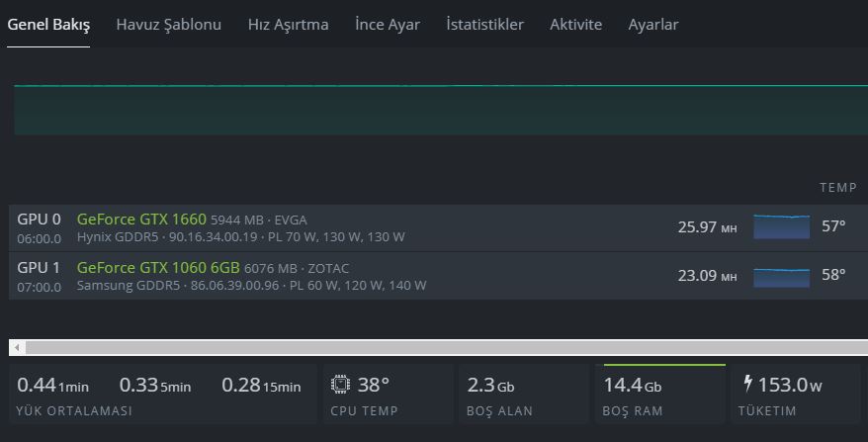This screenshot has width=868, height=442.
Task: Click the 0.44 1min load value
Action: point(52,385)
